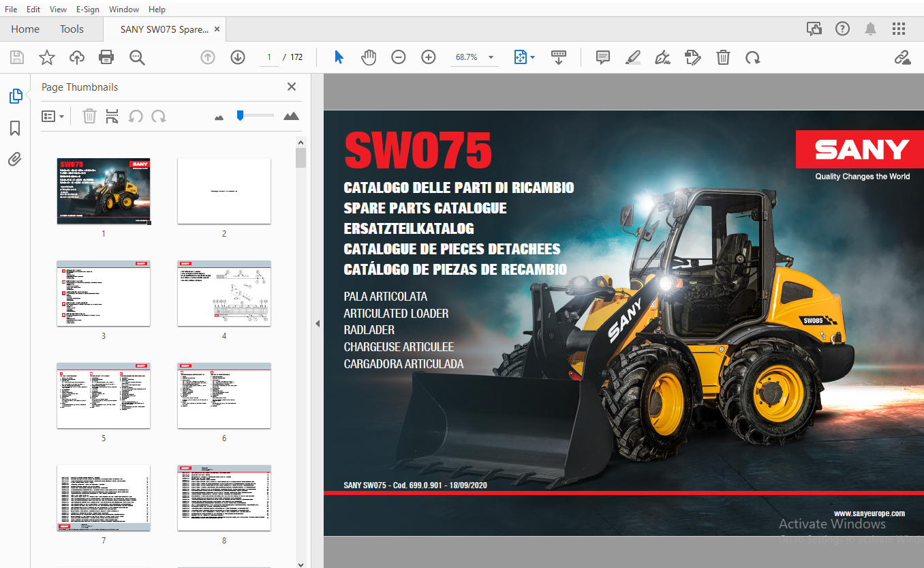
Task: Switch to the Tools tab
Action: (72, 29)
